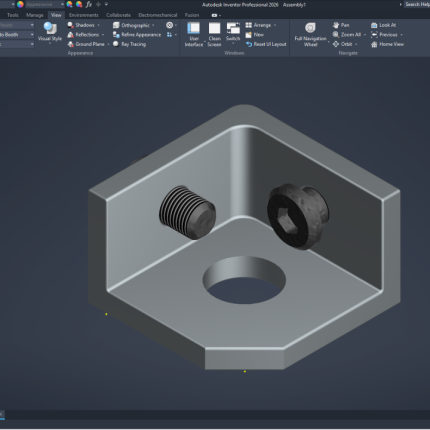The image size is (430, 430).
Task: Switch to the Manage tab
Action: (x=35, y=15)
